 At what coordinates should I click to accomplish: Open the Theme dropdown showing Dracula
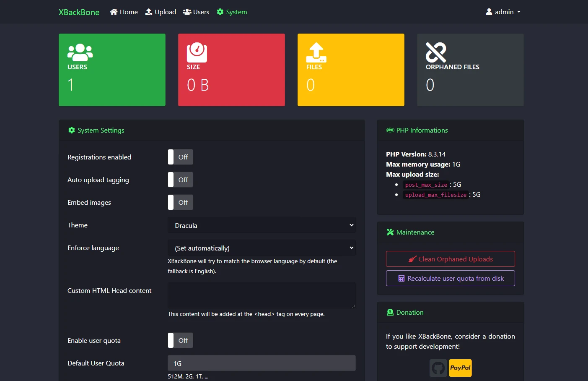coord(262,225)
